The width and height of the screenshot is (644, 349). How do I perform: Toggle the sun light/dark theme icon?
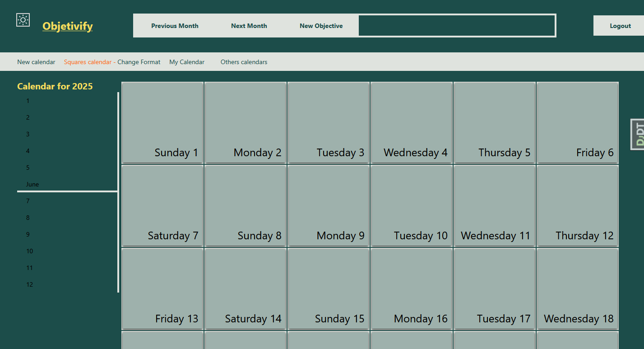[23, 20]
